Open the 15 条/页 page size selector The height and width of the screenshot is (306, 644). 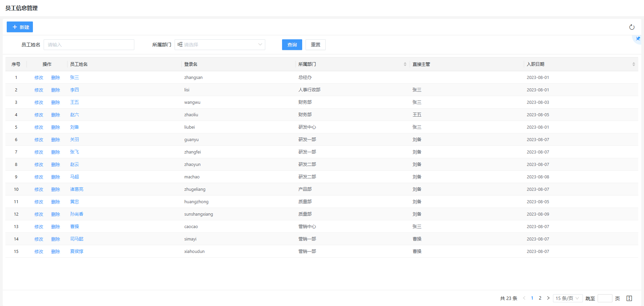pos(567,298)
